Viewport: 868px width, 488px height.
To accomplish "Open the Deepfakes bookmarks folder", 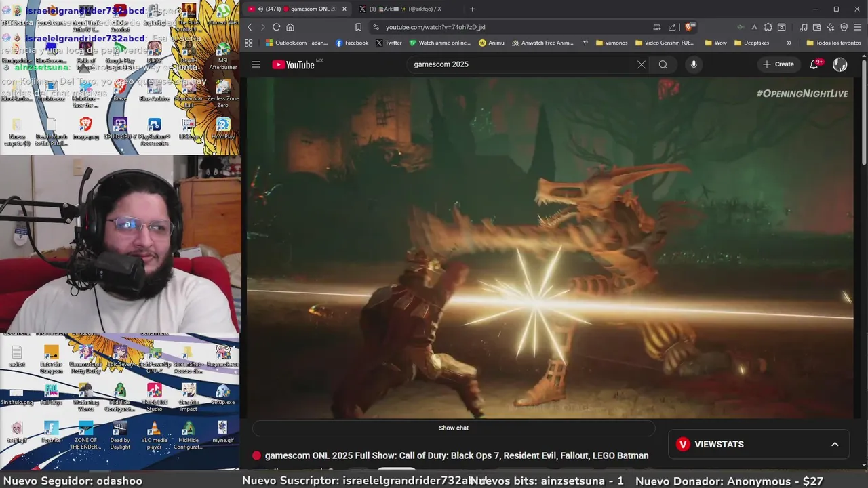I will (x=752, y=43).
